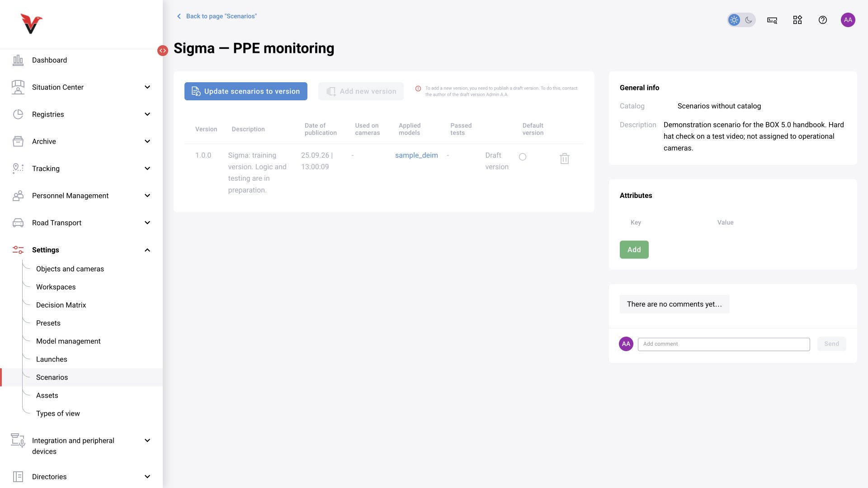Click Update scenarios to version button
This screenshot has width=868, height=488.
(x=246, y=91)
